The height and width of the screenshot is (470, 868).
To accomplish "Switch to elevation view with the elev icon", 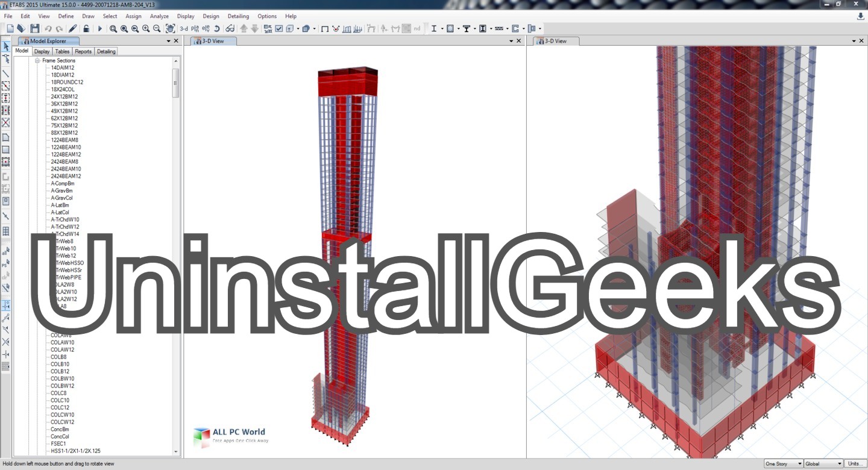I will coord(206,28).
